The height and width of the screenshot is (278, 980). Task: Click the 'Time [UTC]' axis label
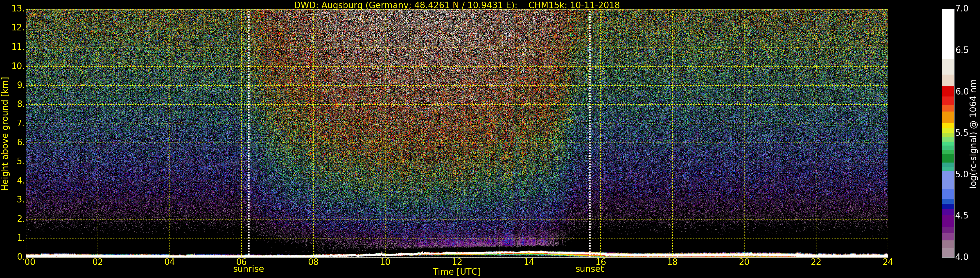(457, 272)
